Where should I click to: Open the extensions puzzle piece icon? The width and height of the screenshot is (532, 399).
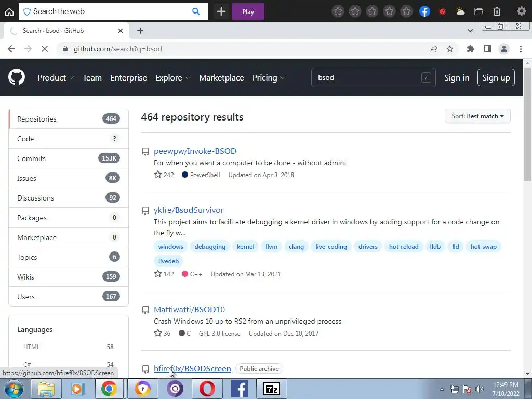(x=470, y=49)
